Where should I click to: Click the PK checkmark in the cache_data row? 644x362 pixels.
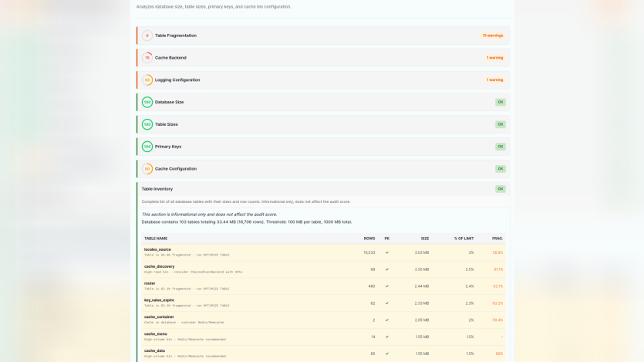coord(387,354)
